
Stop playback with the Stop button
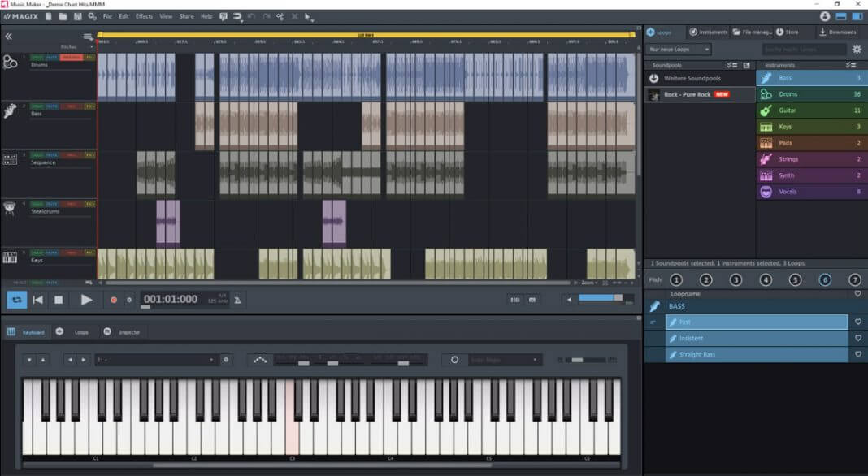click(59, 300)
